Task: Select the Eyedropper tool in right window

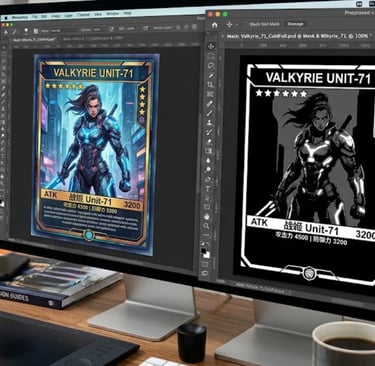Action: (x=210, y=104)
